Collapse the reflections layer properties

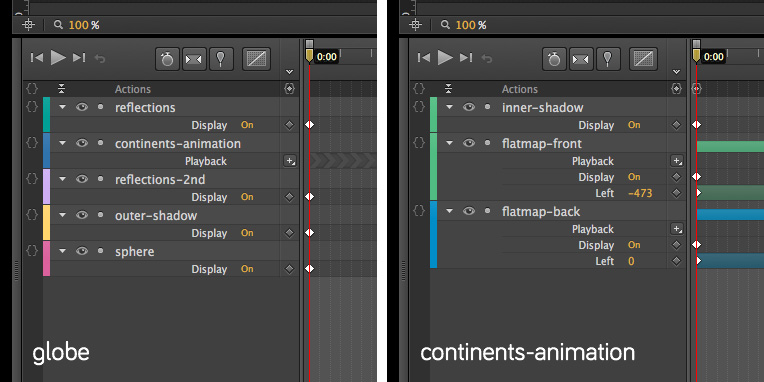62,107
